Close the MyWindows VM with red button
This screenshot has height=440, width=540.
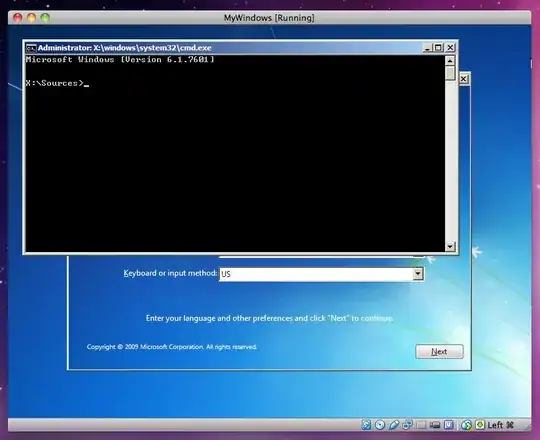pyautogui.click(x=18, y=18)
